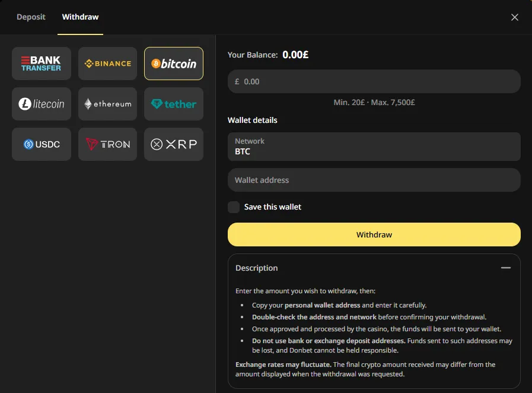Viewport: 532px width, 393px height.
Task: Select Bank Transfer payment method
Action: pos(42,64)
